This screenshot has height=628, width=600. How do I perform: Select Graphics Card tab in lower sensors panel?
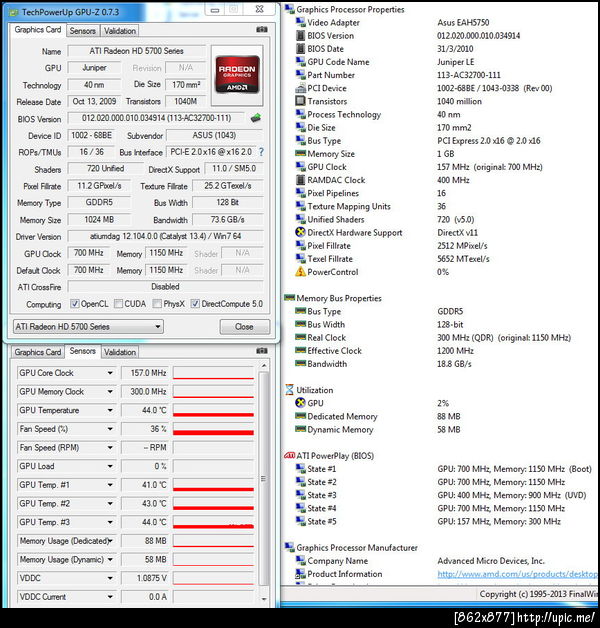pyautogui.click(x=38, y=352)
